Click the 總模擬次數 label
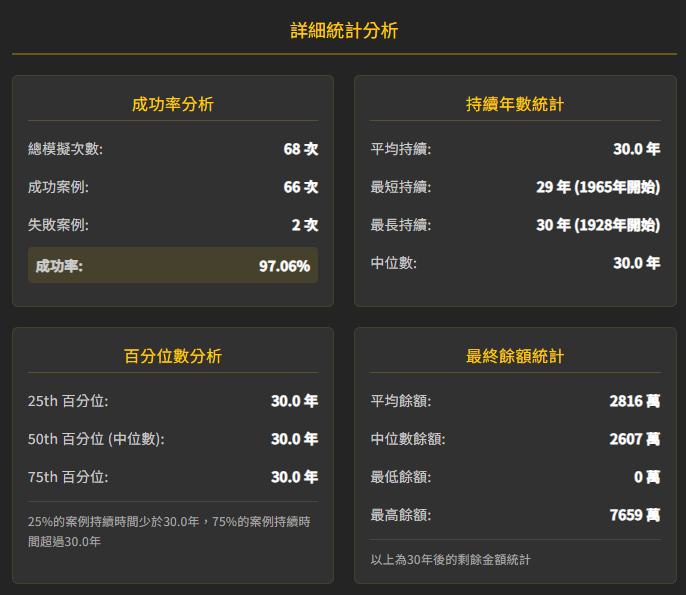The width and height of the screenshot is (686, 595). pyautogui.click(x=65, y=149)
